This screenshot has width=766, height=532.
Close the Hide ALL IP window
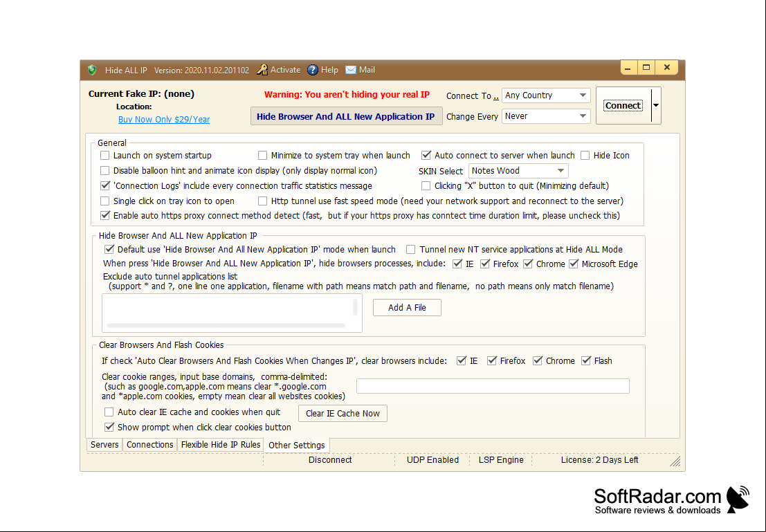pos(667,67)
